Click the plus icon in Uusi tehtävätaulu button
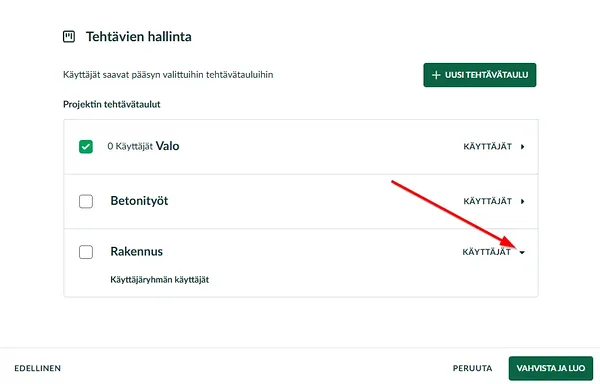600x384 pixels. (436, 75)
